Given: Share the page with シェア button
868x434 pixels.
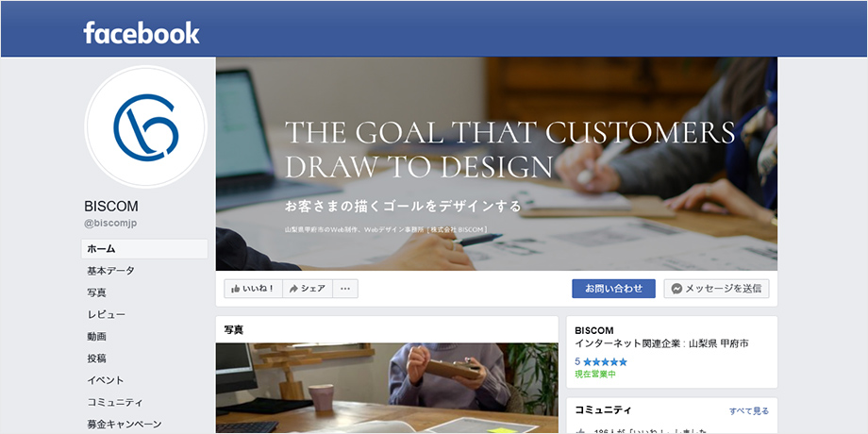Looking at the screenshot, I should click(308, 289).
